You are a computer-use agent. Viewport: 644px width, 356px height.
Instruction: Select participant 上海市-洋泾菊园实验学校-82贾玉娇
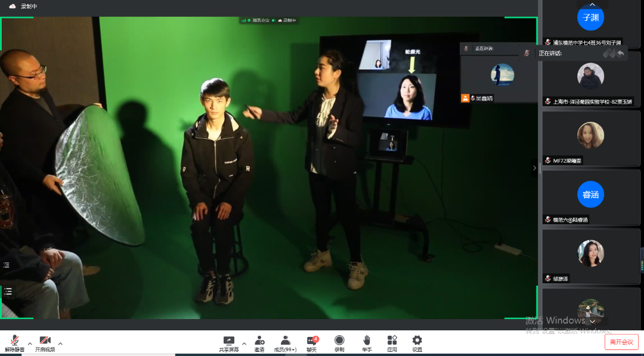pos(590,79)
